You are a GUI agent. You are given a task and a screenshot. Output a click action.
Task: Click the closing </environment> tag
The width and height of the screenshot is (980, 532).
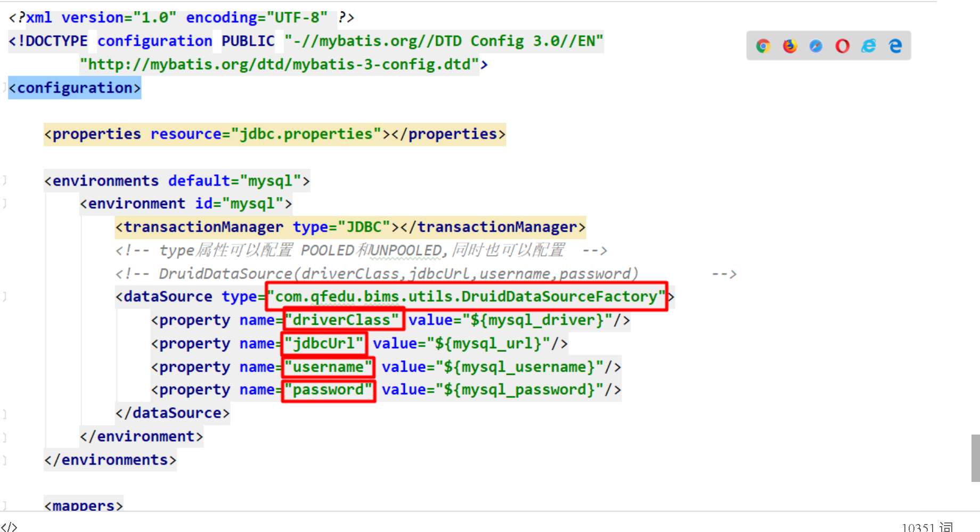pos(142,437)
